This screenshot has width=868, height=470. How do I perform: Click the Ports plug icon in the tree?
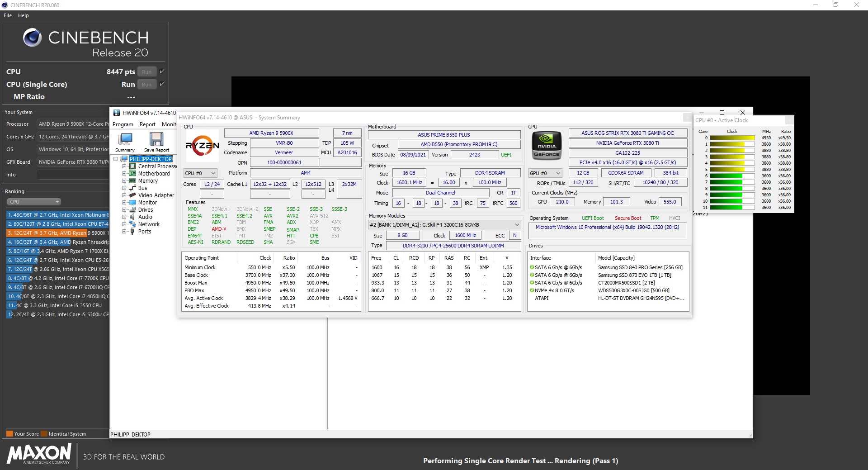click(x=132, y=231)
